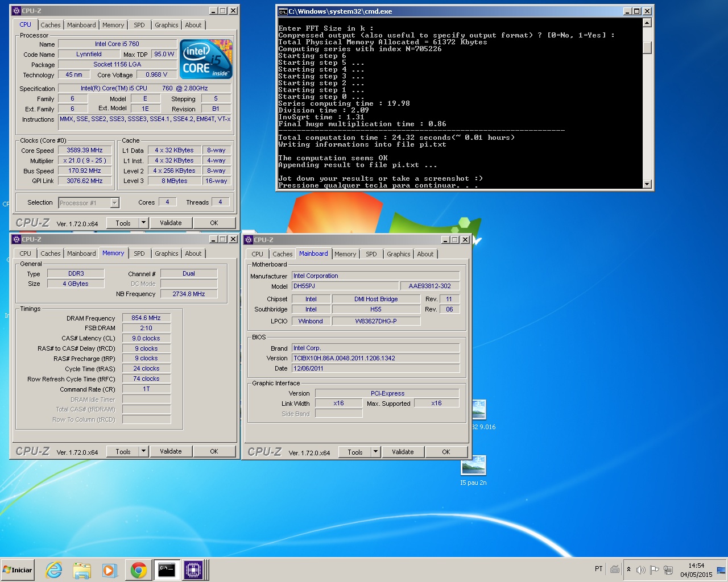Switch to CPU tab in Memory window
Viewport: 728px width, 582px height.
[x=26, y=253]
